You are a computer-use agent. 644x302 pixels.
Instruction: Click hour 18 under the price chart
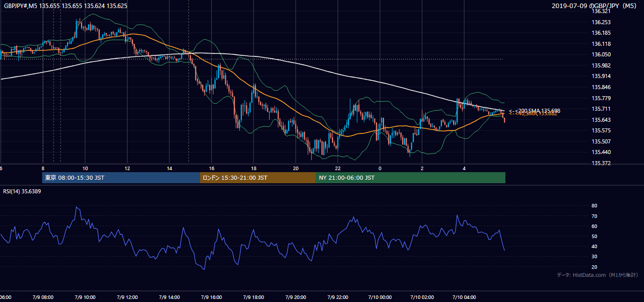tap(253, 168)
